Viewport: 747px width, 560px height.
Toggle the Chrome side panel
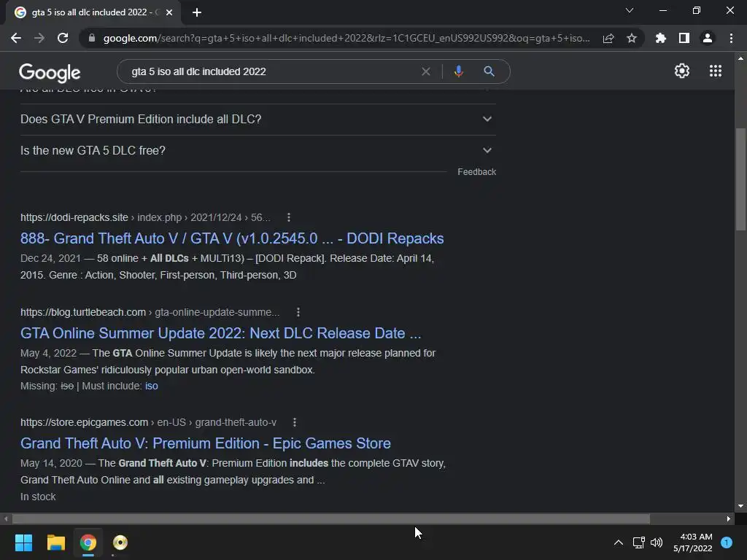pos(684,38)
